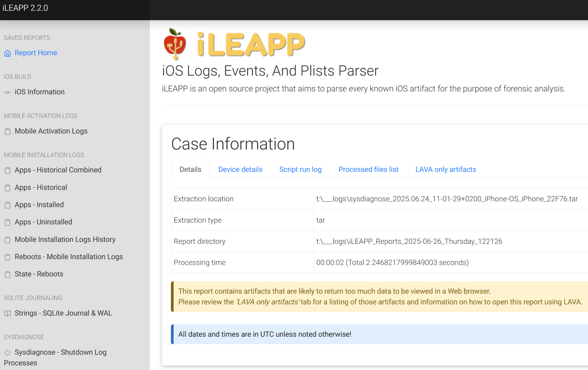The height and width of the screenshot is (370, 588).
Task: Click the spinner icon beside Sysdiagnose - Shutdown Log
Action: (7, 352)
